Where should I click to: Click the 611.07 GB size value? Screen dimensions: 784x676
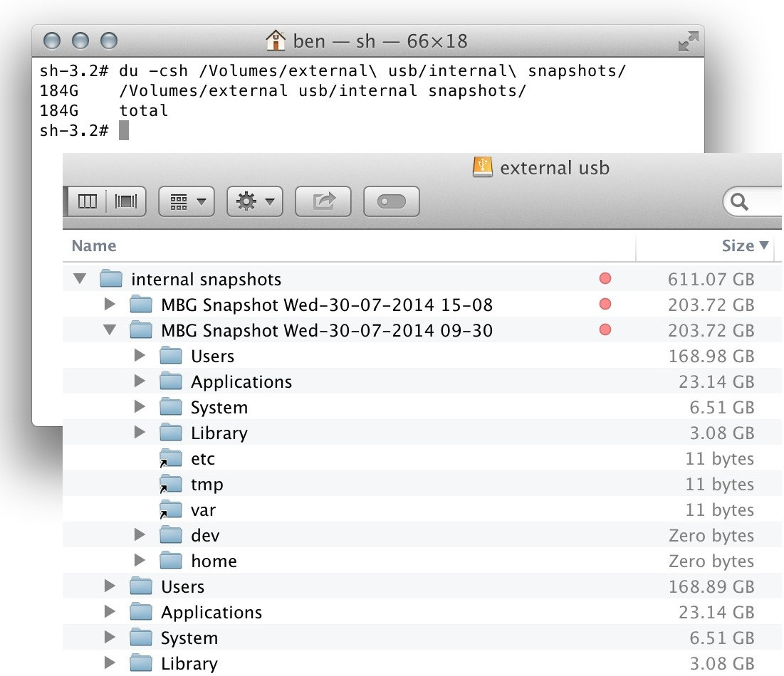click(711, 279)
